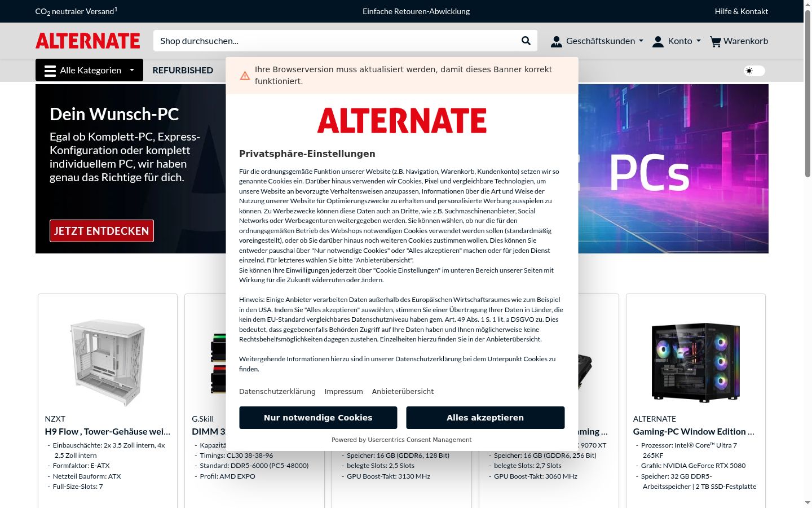Click the belegte Slots: 2,7 Slots line

528,466
